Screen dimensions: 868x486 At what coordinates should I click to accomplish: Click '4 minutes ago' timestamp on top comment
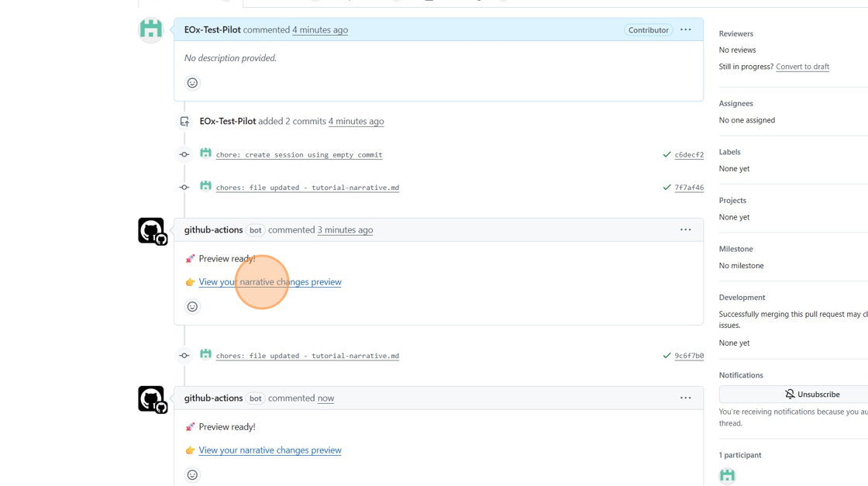319,30
